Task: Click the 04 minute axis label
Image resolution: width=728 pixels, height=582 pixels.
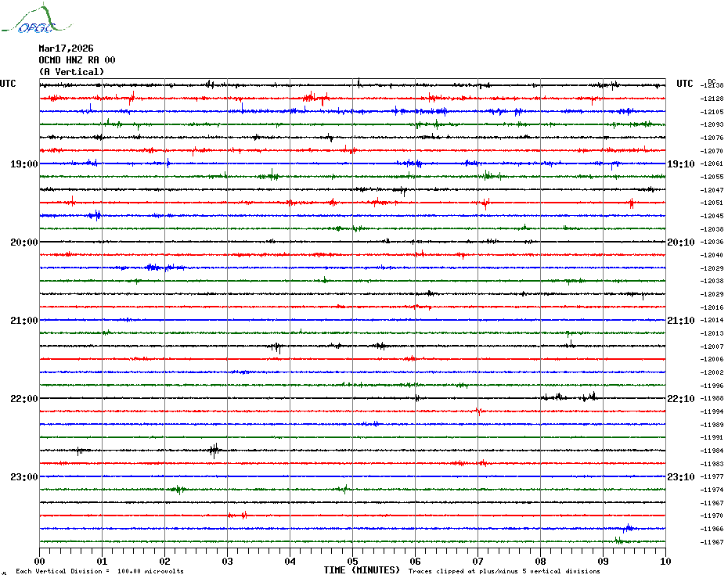Action: 290,561
